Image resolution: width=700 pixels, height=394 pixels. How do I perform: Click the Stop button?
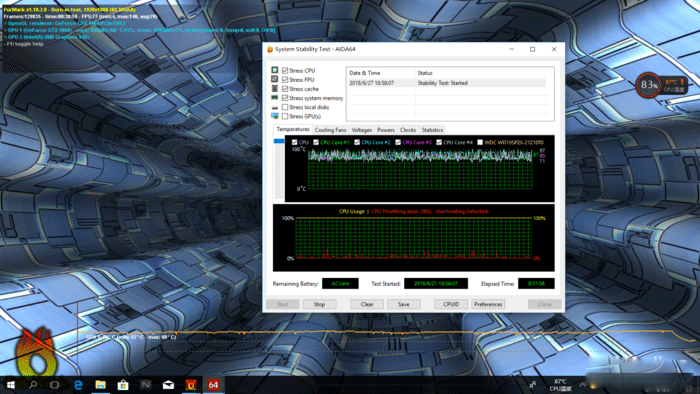tap(319, 304)
